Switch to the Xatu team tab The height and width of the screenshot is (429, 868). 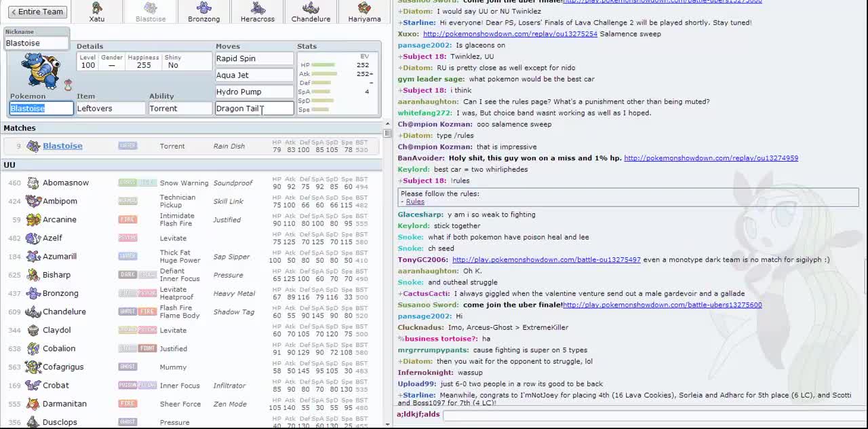[97, 12]
